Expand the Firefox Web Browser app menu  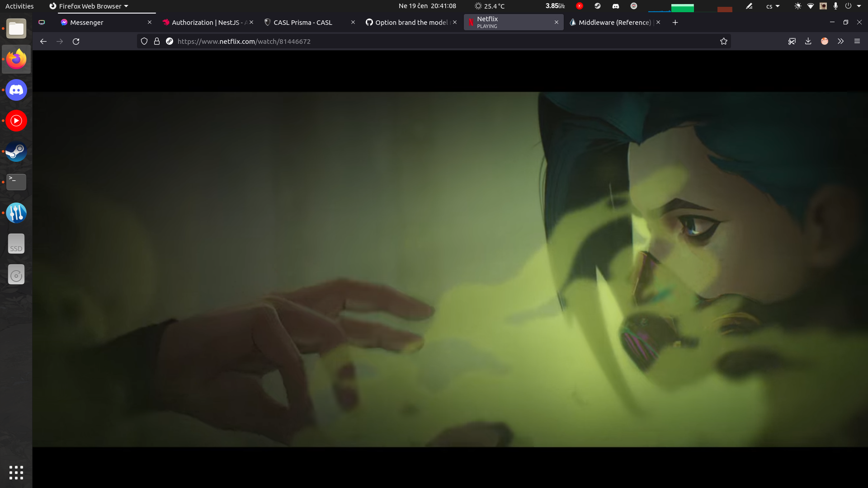(90, 6)
